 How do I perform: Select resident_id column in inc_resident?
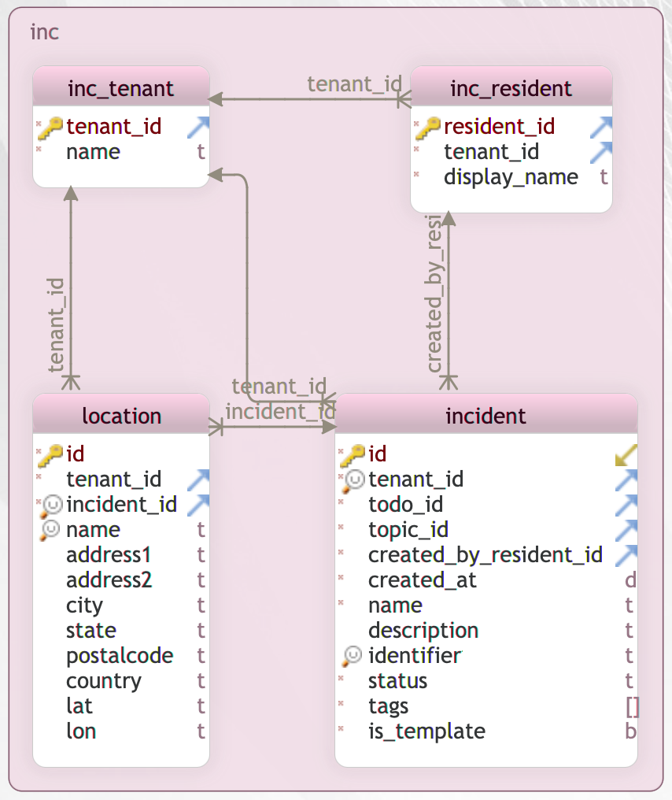coord(499,127)
